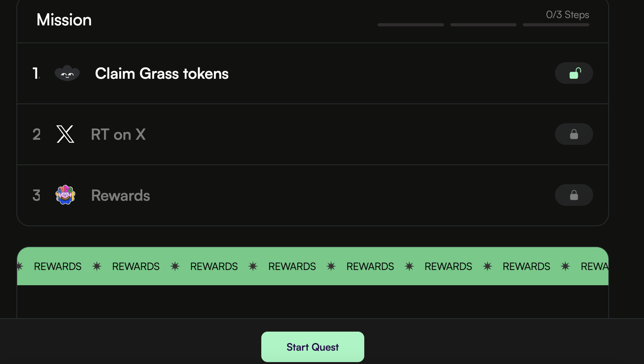The width and height of the screenshot is (644, 364).
Task: Click the first REWARDS text in banner
Action: coord(58,266)
